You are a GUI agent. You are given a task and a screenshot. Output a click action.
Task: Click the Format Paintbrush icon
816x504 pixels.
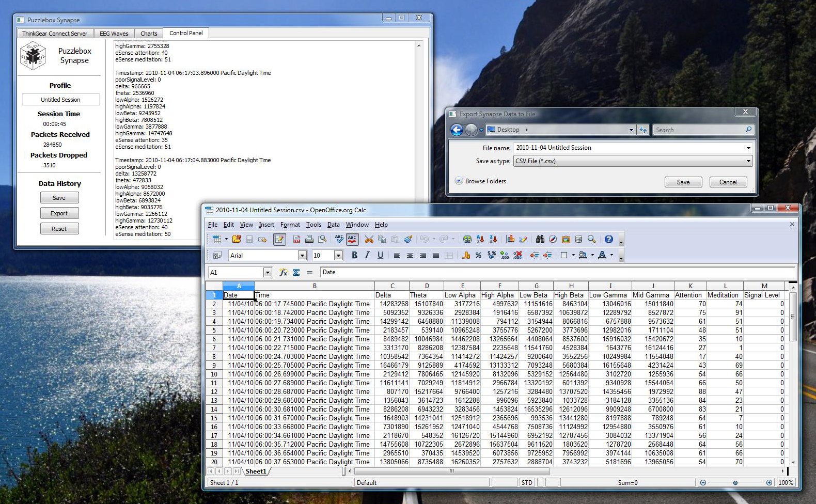pyautogui.click(x=408, y=239)
